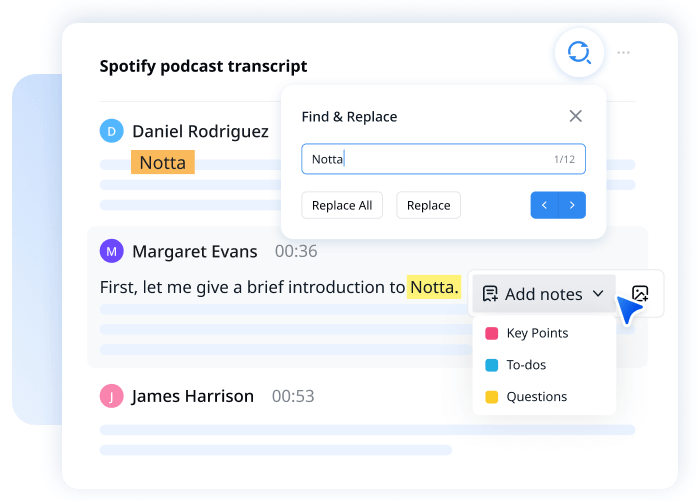Click Daniel Rodriguez's D avatar

[x=112, y=131]
